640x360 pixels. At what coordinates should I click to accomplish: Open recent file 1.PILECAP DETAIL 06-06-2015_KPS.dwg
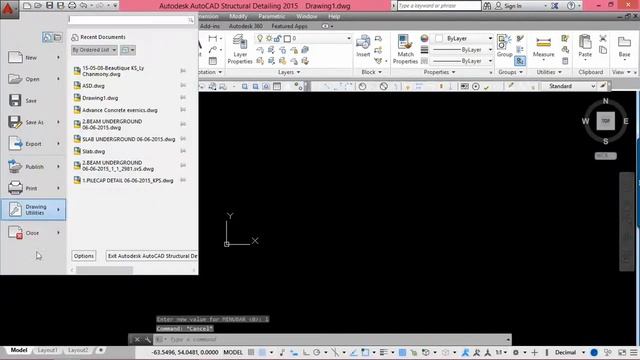128,180
